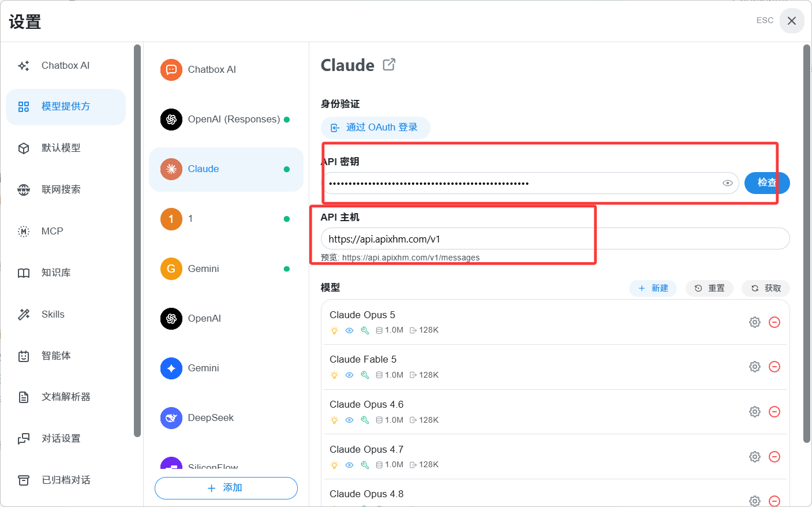
Task: Open the MCP settings section
Action: (66, 232)
